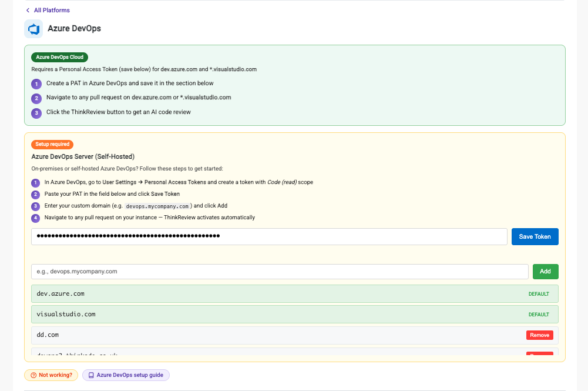
Task: Click the devops.mycompany.com example code text
Action: click(x=157, y=206)
